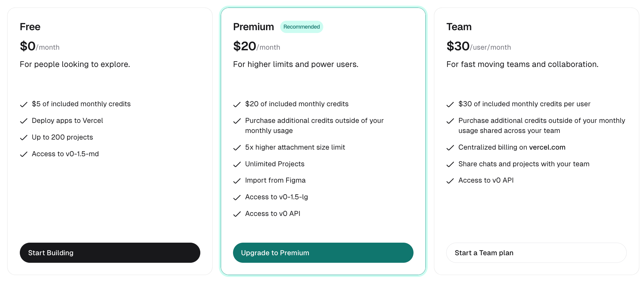Open the vercel.com link
This screenshot has height=281, width=644.
(x=547, y=147)
